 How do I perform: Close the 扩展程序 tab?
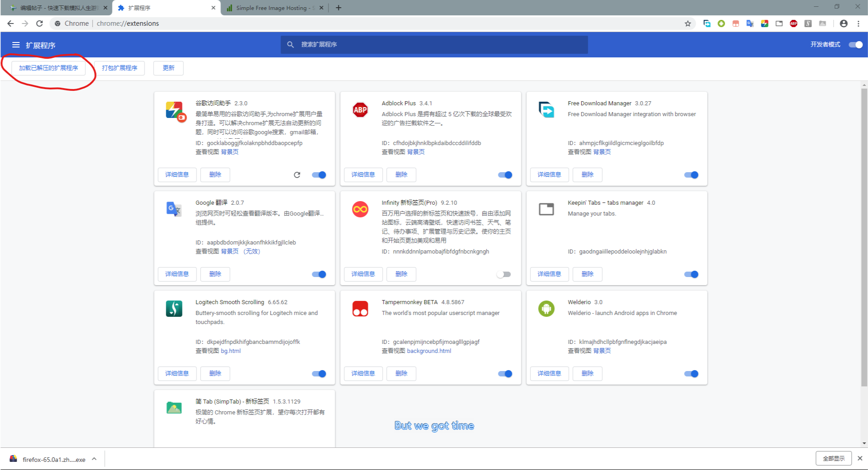pos(213,8)
